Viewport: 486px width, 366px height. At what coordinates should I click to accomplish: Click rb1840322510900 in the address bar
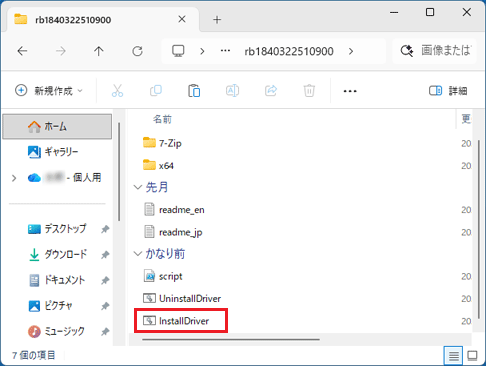pos(289,51)
